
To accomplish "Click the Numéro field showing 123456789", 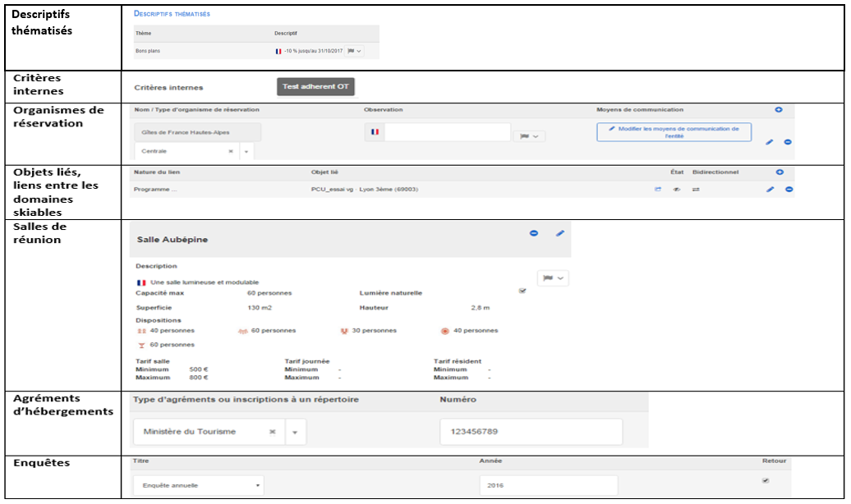I will point(531,432).
